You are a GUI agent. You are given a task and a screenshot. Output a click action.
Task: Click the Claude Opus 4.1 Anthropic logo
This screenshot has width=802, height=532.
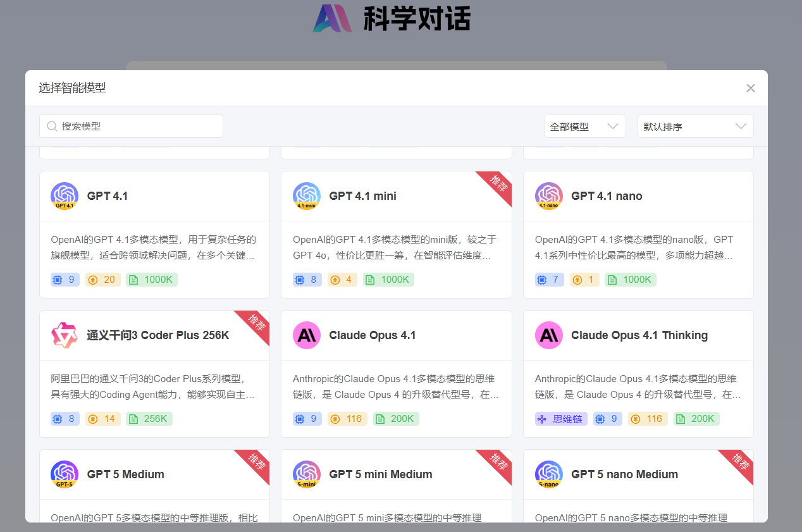click(x=307, y=335)
